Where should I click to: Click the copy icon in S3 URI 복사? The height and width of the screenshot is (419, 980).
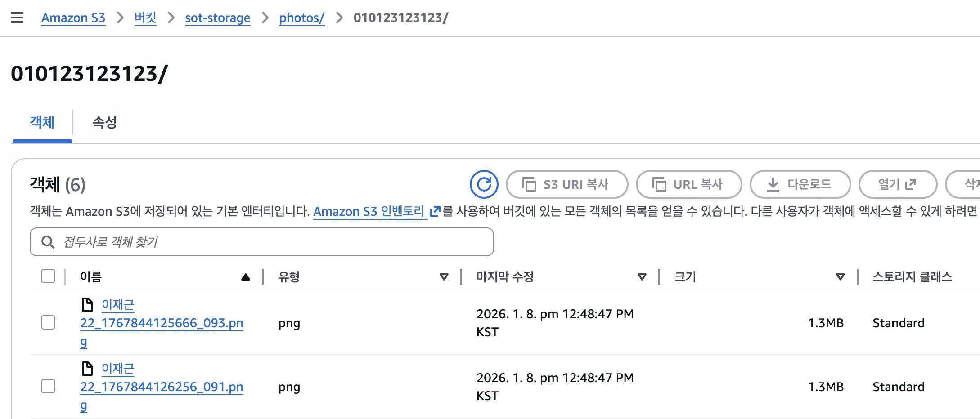(529, 184)
